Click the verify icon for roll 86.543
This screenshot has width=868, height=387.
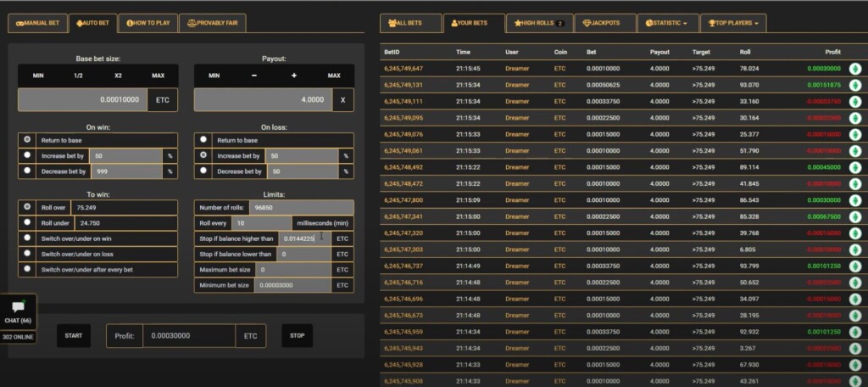point(855,200)
